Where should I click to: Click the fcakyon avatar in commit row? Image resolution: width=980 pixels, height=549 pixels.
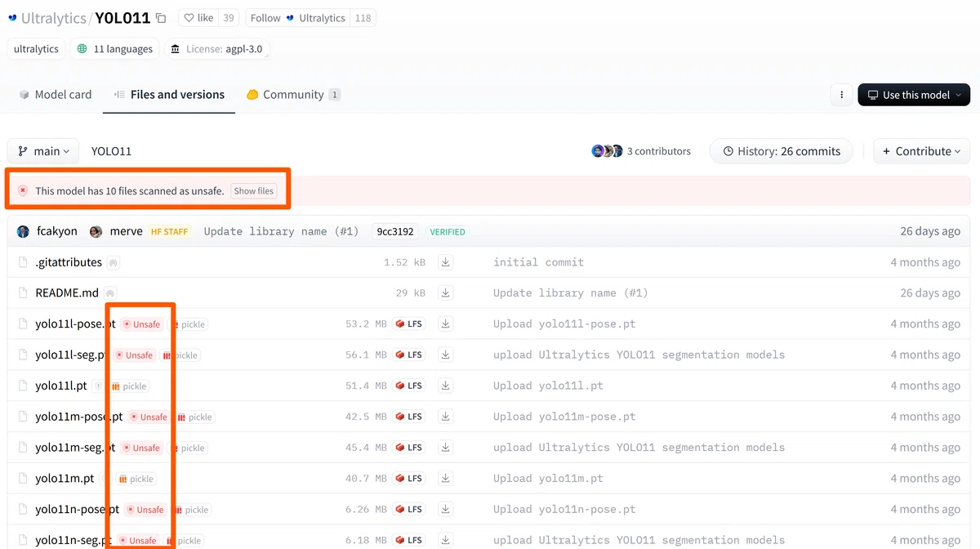point(23,231)
